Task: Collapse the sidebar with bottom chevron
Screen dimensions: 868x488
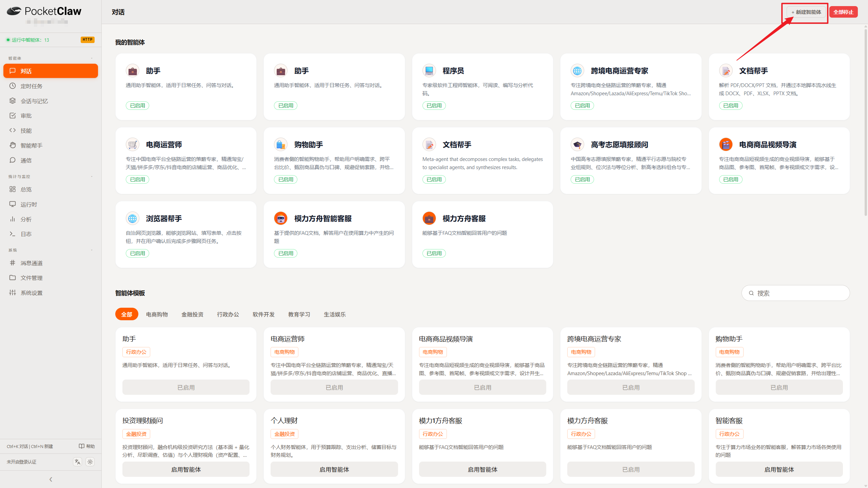Action: (51, 479)
